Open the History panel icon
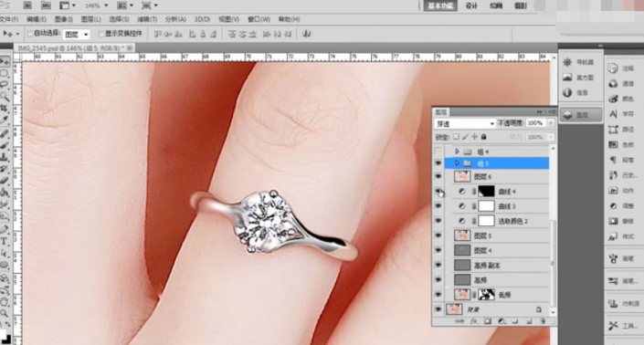The image size is (644, 345). 613,175
